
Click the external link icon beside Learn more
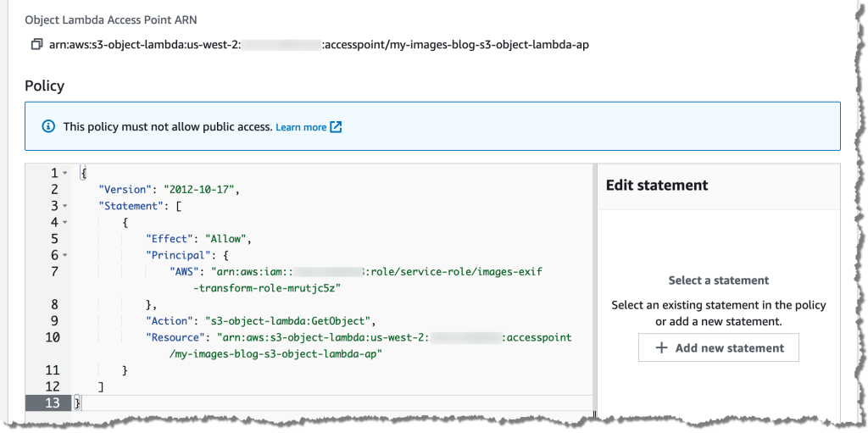tap(337, 127)
